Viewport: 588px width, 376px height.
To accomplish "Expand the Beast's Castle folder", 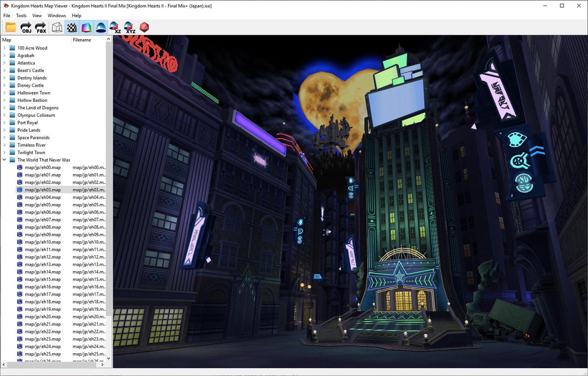I will (4, 71).
